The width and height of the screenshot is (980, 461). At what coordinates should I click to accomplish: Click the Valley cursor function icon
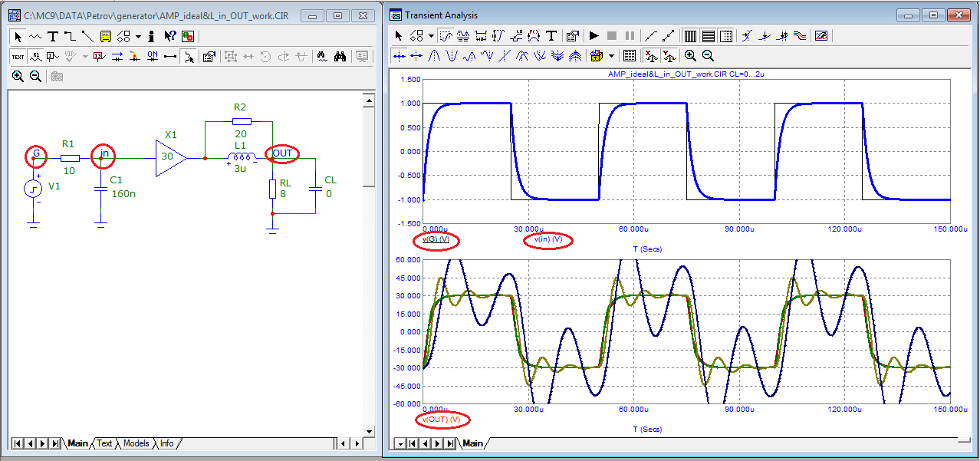pyautogui.click(x=452, y=56)
